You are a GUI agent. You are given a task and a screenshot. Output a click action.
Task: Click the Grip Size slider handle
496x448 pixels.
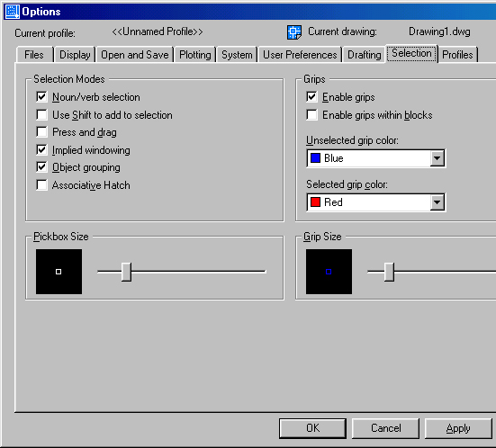coord(389,272)
